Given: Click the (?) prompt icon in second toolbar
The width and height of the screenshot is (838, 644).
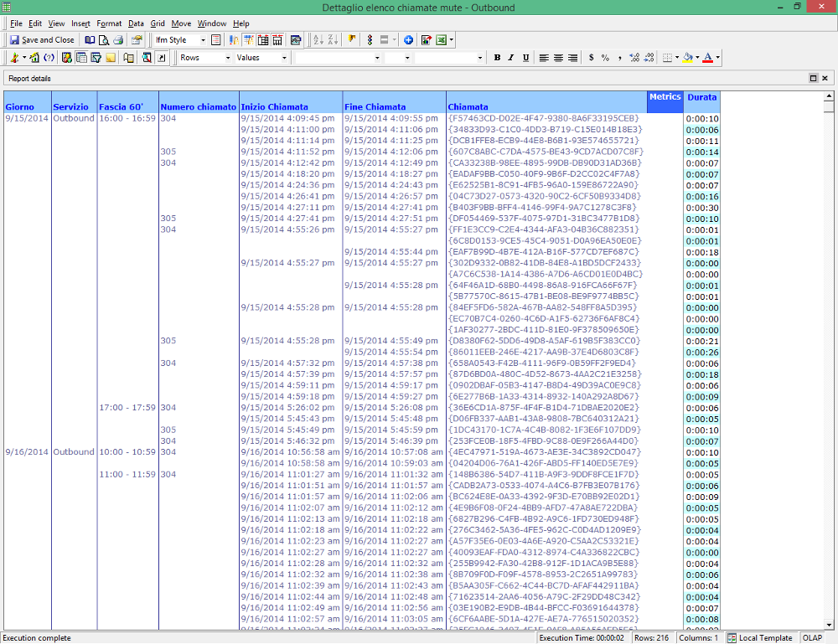Looking at the screenshot, I should pos(49,58).
